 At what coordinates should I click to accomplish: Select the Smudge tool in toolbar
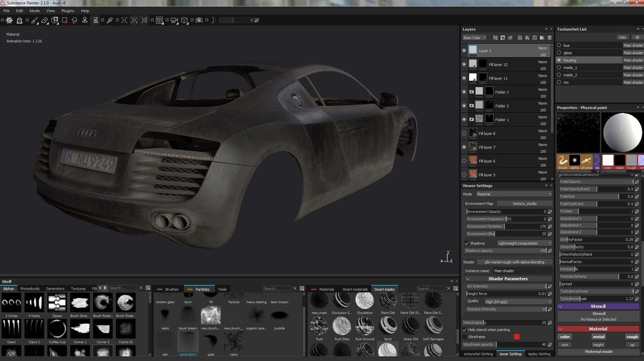[74, 20]
